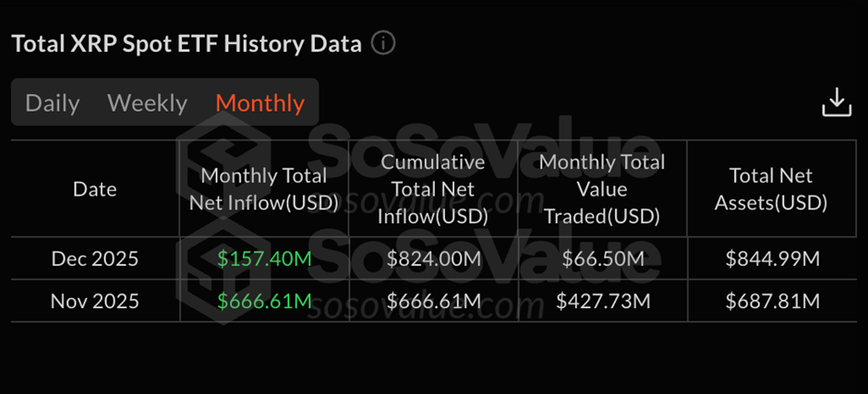Select the Nov 2025 row date
Image resolution: width=868 pixels, height=394 pixels.
(x=95, y=300)
